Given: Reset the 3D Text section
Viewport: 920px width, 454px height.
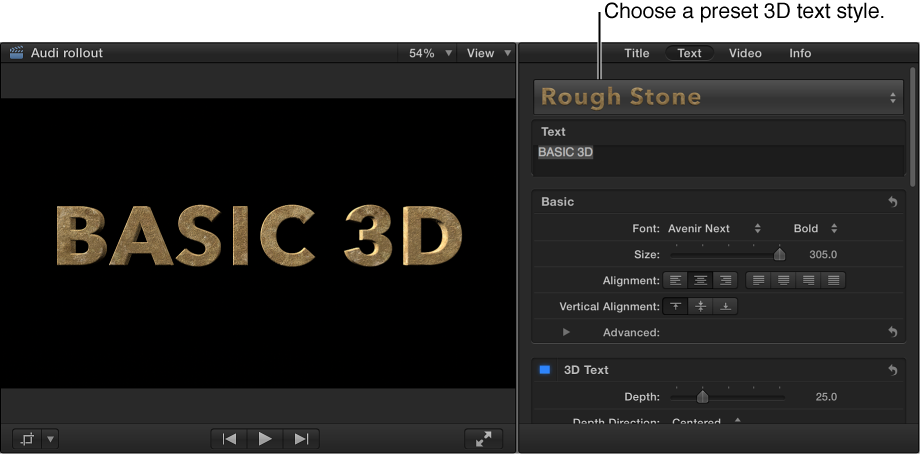Looking at the screenshot, I should click(x=892, y=370).
